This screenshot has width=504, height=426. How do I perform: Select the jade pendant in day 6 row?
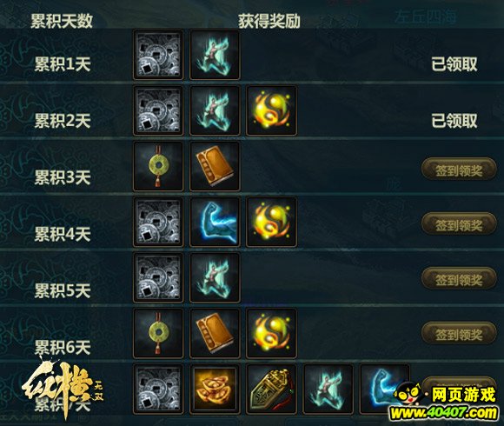pos(158,333)
